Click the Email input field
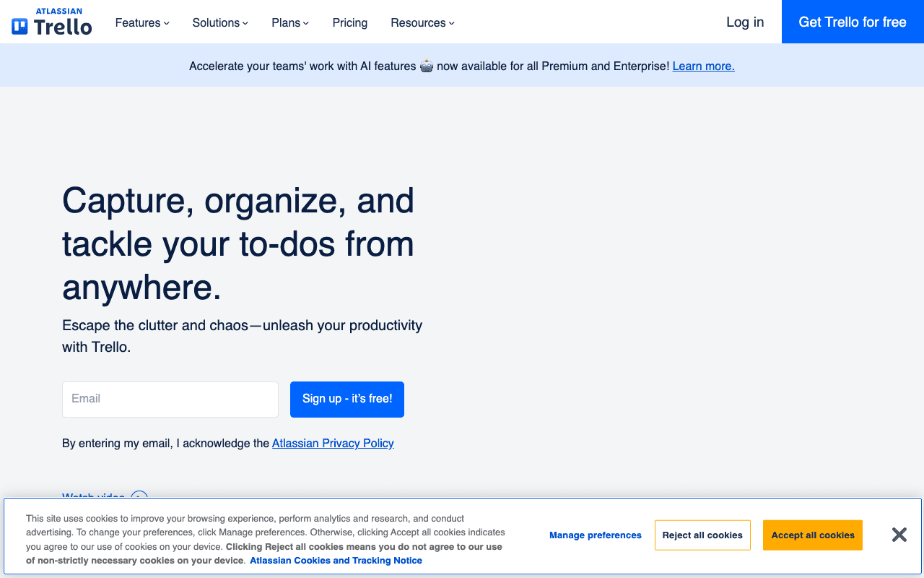 (170, 399)
